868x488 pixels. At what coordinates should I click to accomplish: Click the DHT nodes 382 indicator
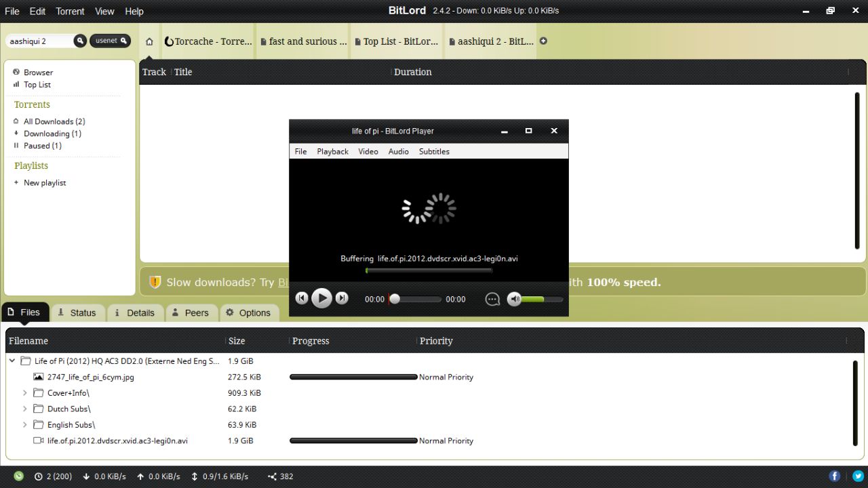281,476
